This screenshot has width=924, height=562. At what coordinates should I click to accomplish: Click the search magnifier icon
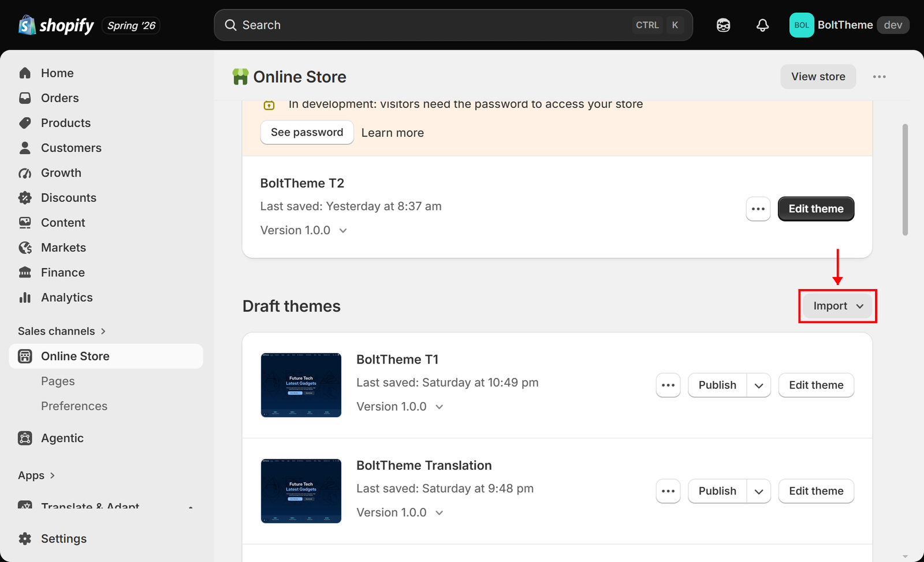[x=230, y=25]
